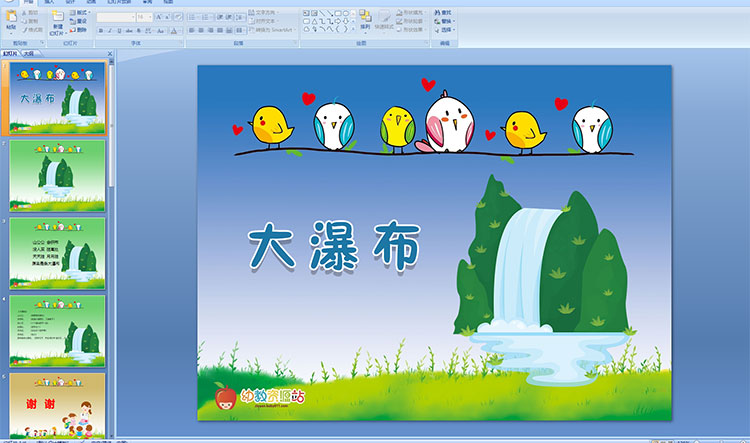
Task: Click the font color swatch button
Action: point(175,31)
